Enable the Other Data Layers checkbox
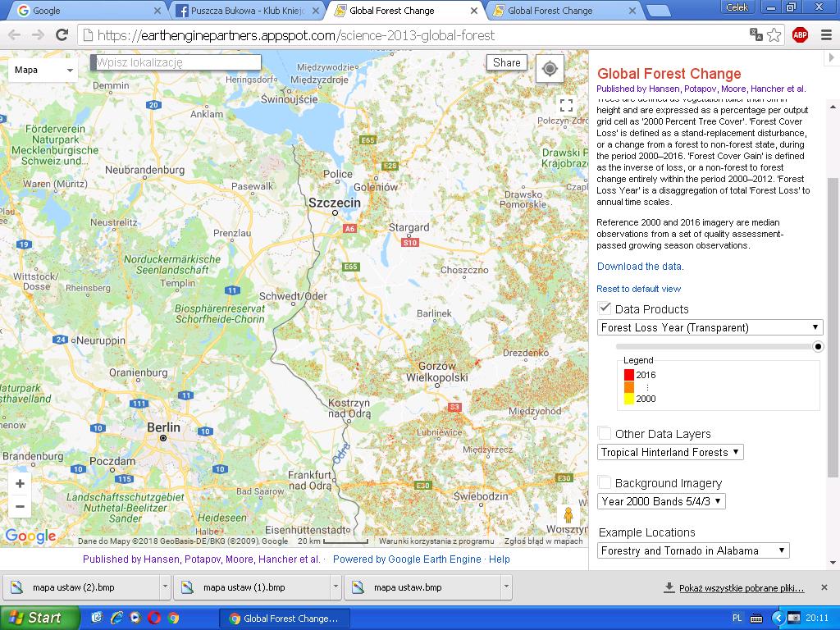The height and width of the screenshot is (630, 840). point(605,433)
